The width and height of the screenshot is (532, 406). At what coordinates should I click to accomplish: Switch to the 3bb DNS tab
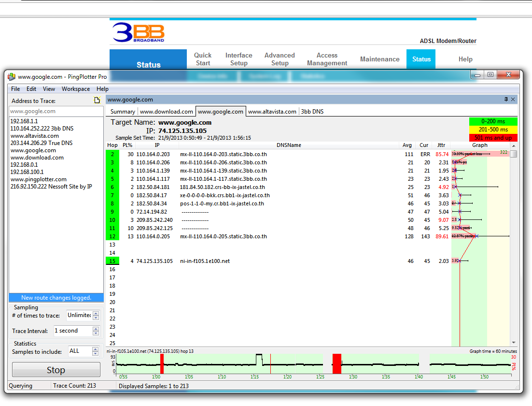tap(312, 112)
